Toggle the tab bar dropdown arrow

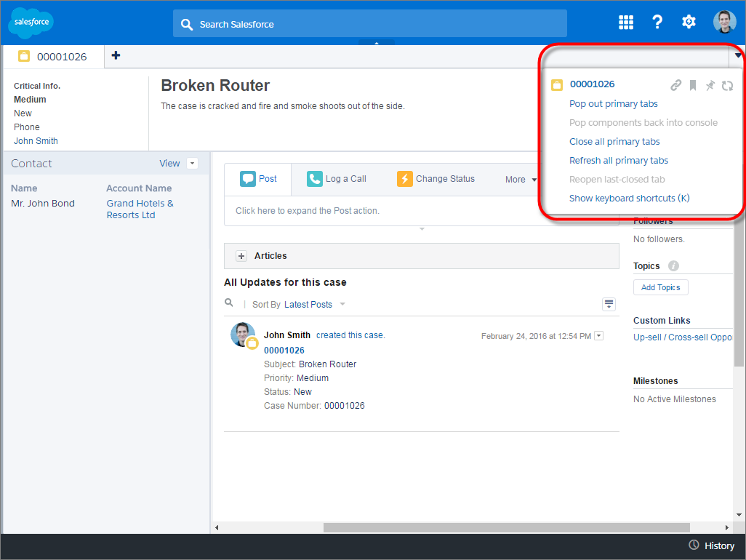pos(737,56)
